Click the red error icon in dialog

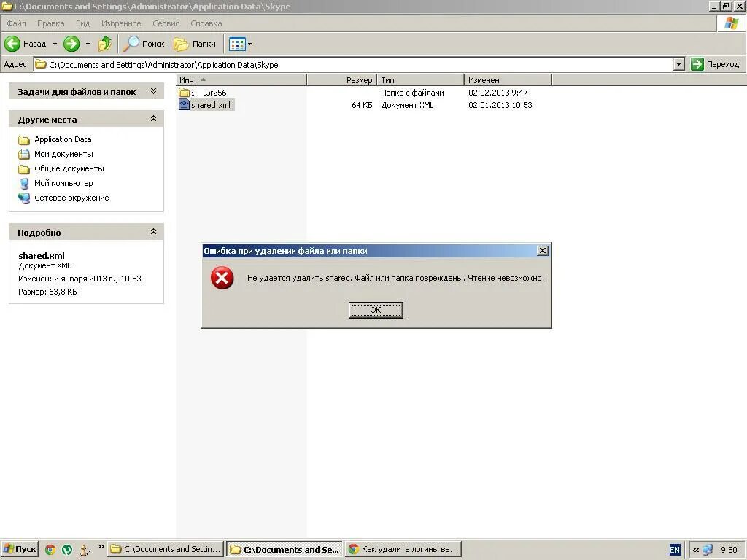[x=222, y=278]
